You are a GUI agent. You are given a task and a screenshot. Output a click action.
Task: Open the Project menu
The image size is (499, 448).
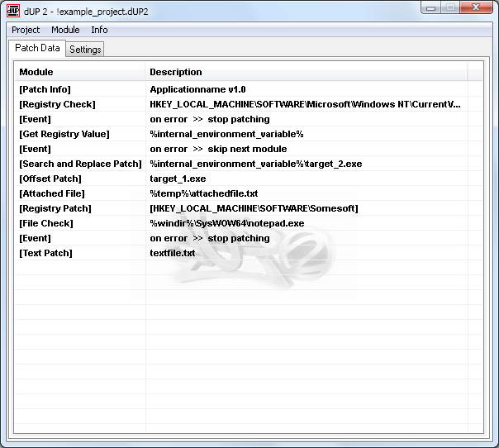pos(26,30)
